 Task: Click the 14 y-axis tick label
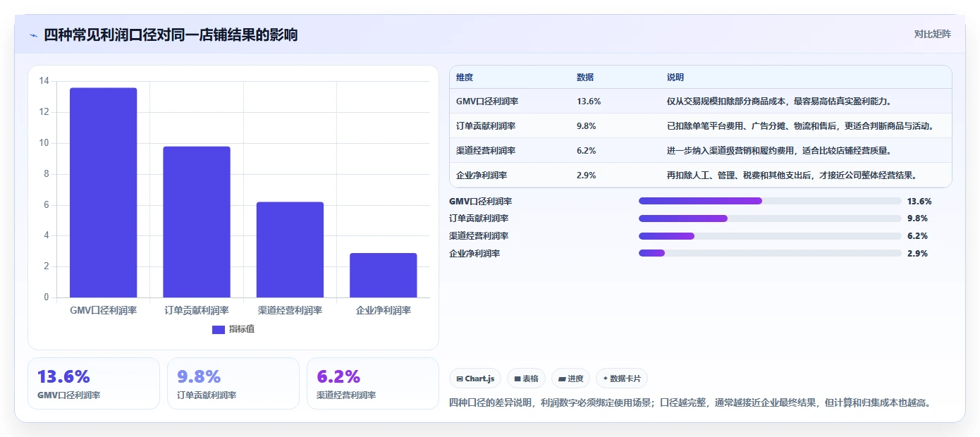pos(44,81)
